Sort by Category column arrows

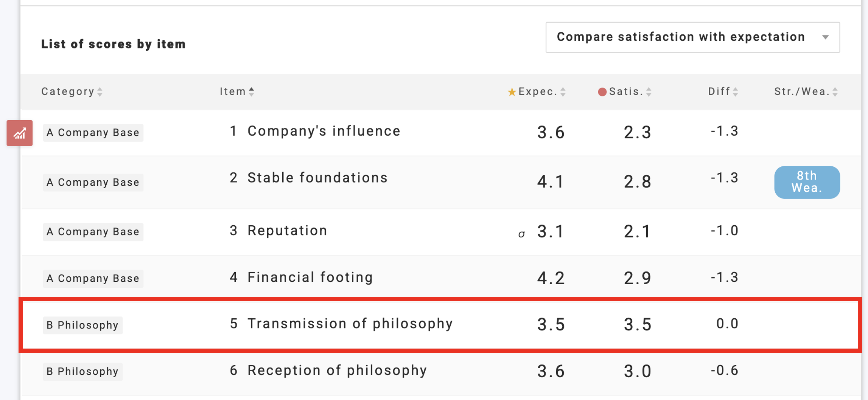pos(100,92)
